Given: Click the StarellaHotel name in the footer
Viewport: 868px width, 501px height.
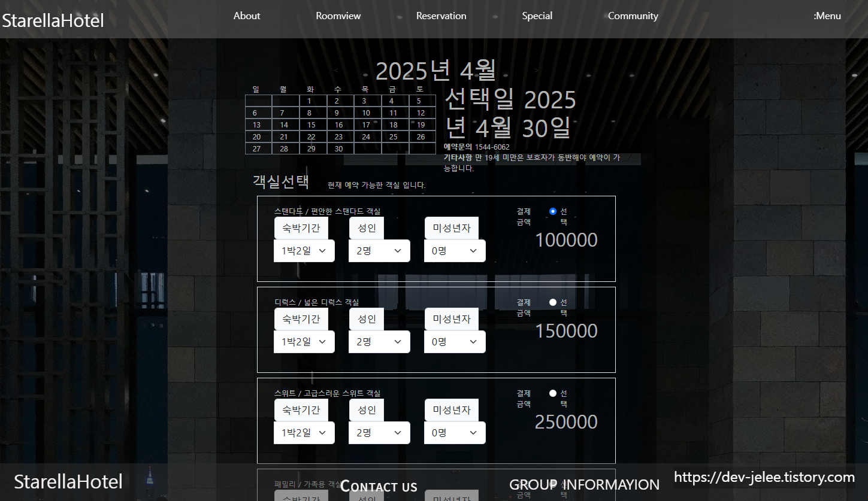Looking at the screenshot, I should [x=68, y=482].
